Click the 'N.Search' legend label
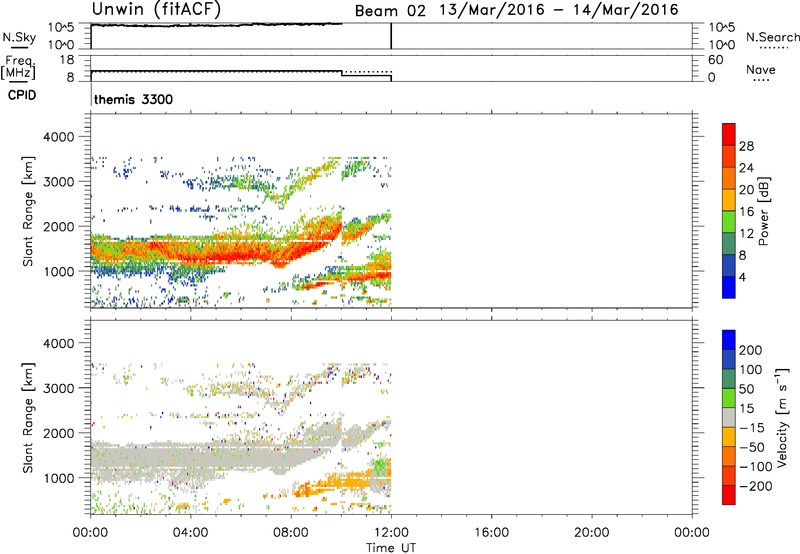Image resolution: width=800 pixels, height=554 pixels. coord(772,37)
